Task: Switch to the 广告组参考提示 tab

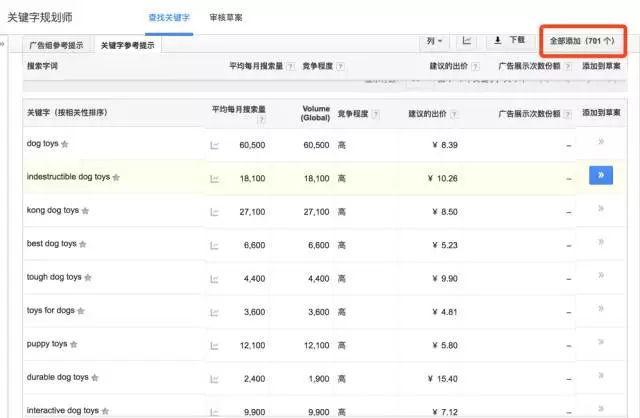Action: tap(56, 45)
